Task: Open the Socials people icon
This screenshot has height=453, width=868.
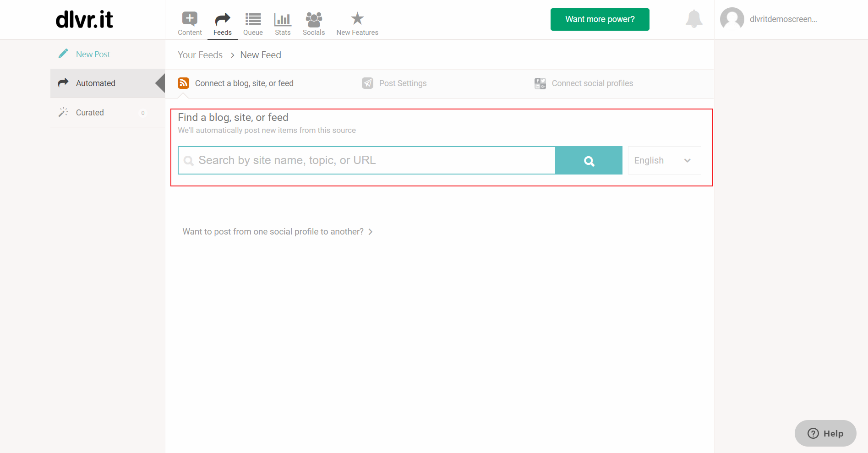Action: 314,19
